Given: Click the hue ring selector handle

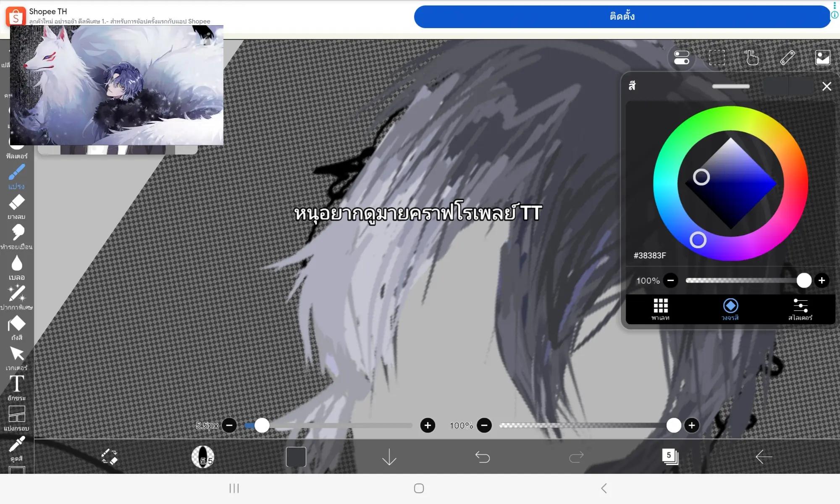Looking at the screenshot, I should pos(698,240).
